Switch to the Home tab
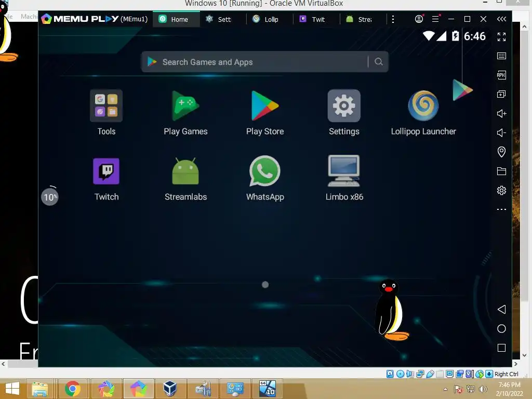The width and height of the screenshot is (532, 399). point(177,19)
